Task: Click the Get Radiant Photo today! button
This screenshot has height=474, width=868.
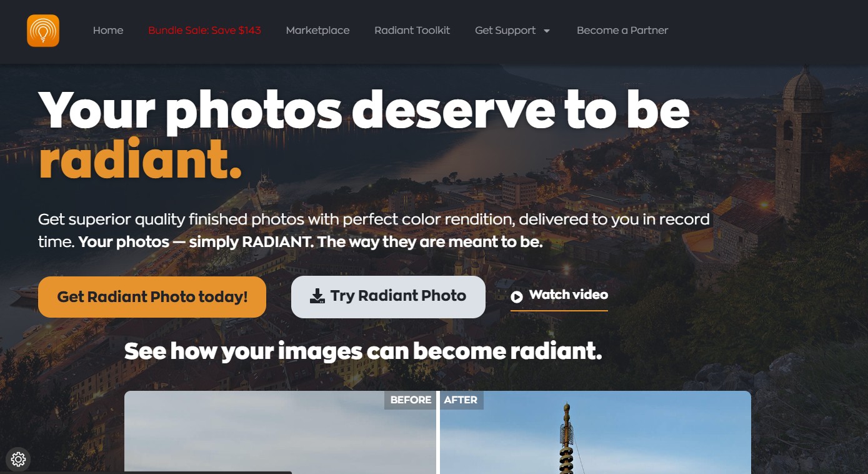Action: point(152,297)
